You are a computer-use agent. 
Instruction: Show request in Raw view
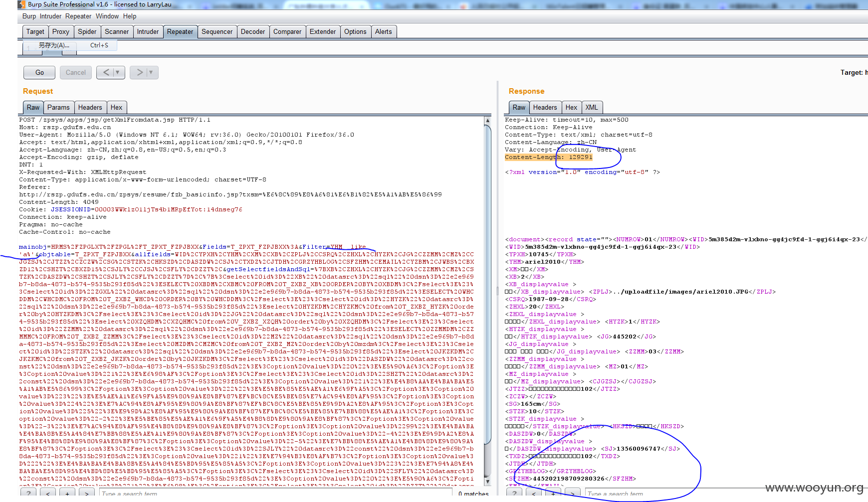pos(33,107)
